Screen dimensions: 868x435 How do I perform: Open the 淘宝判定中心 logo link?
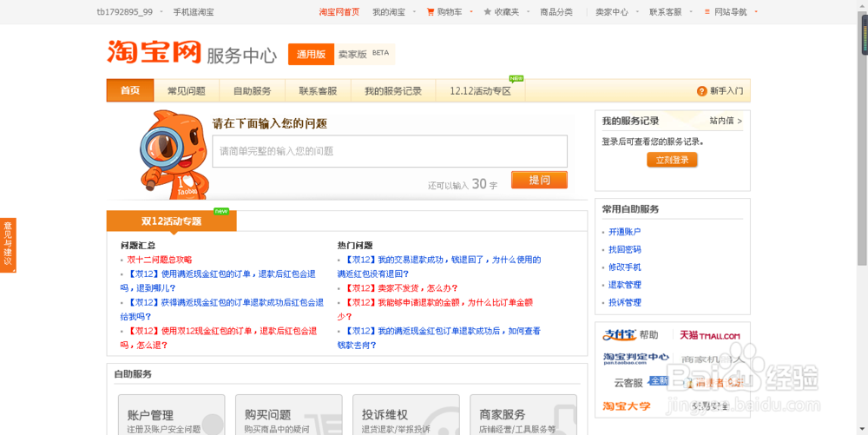[x=635, y=359]
